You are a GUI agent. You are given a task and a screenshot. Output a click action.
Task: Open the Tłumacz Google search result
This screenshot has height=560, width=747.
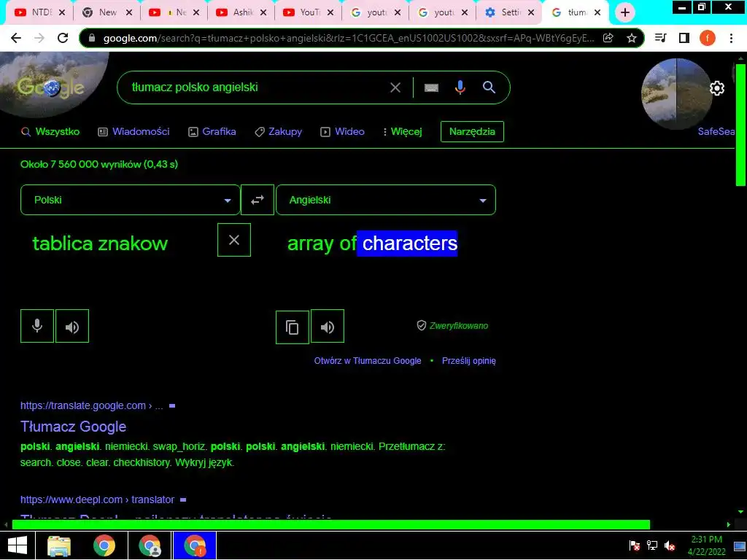click(x=74, y=426)
